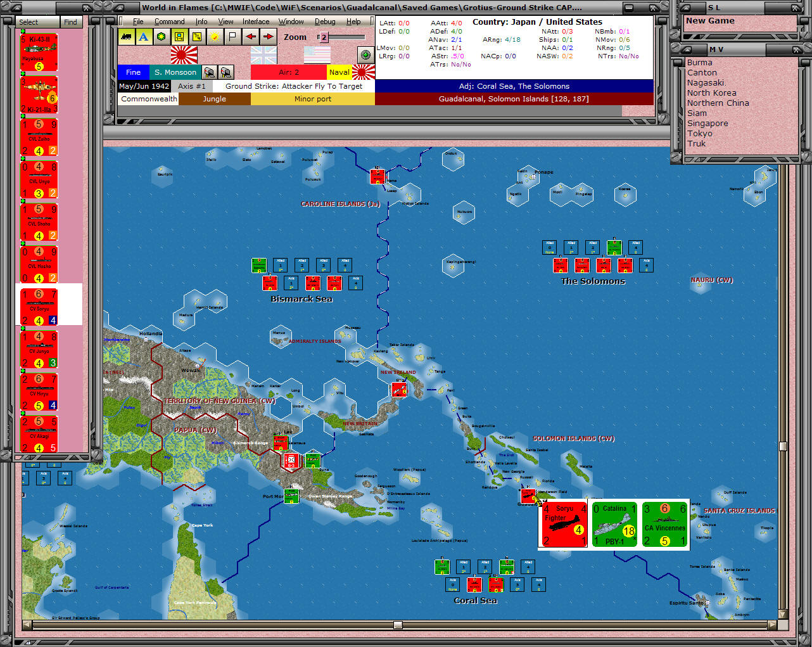Screen dimensions: 812x647
Task: Open the File menu
Action: click(138, 22)
